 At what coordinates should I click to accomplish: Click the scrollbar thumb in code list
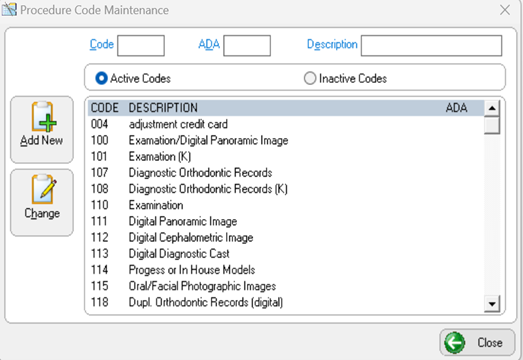click(x=492, y=125)
